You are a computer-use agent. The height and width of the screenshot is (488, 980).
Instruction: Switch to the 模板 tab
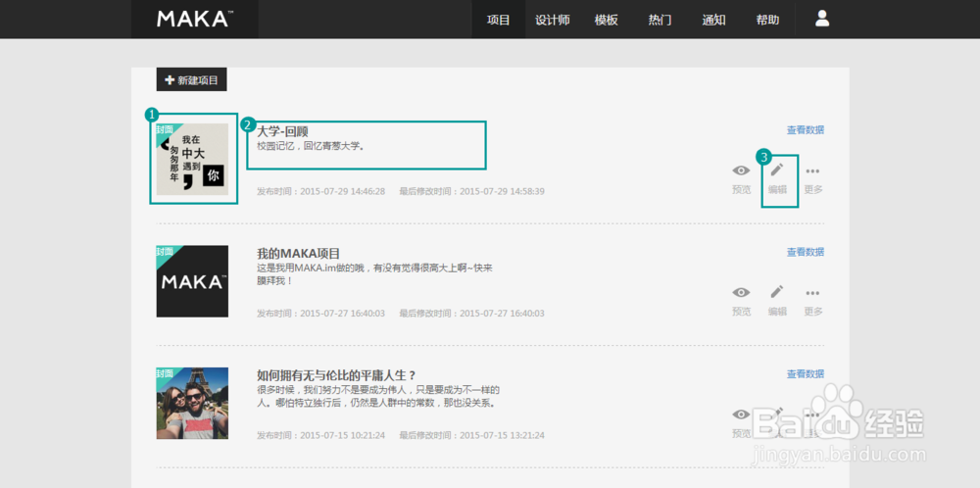606,20
